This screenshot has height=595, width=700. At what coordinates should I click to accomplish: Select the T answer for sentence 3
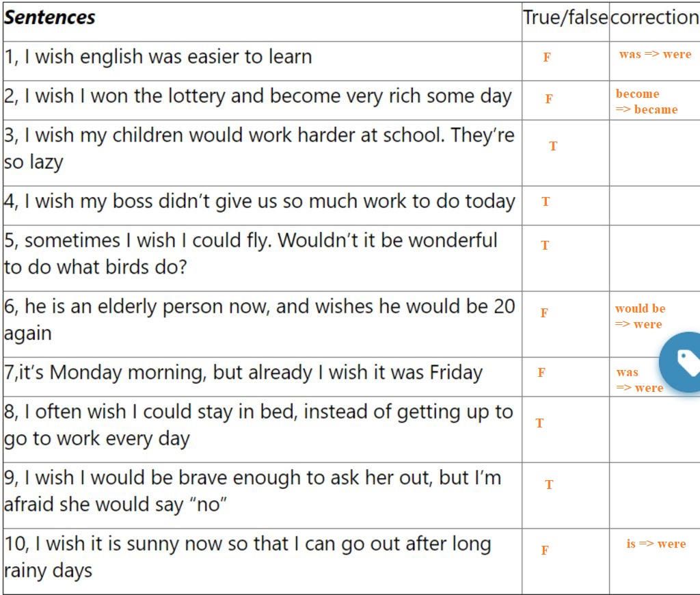(x=553, y=146)
